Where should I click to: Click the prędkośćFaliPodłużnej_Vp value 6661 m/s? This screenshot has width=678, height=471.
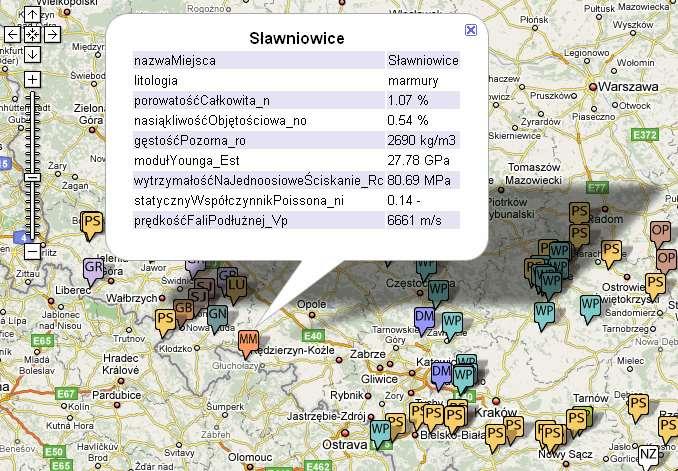(x=414, y=221)
